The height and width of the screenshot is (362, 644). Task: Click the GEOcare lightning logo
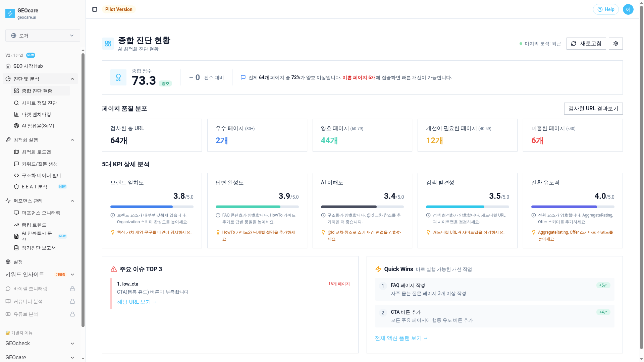[9, 13]
